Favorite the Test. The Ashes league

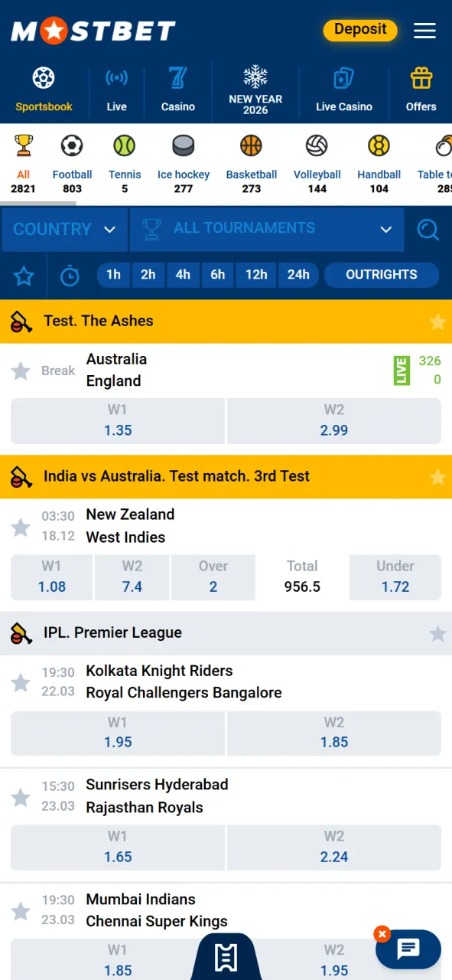click(437, 322)
